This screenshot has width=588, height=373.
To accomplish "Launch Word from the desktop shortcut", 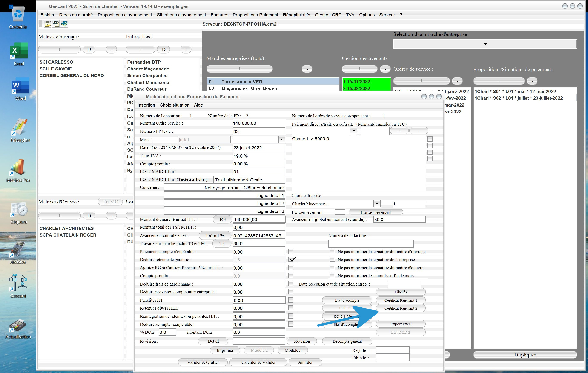I will tap(20, 89).
